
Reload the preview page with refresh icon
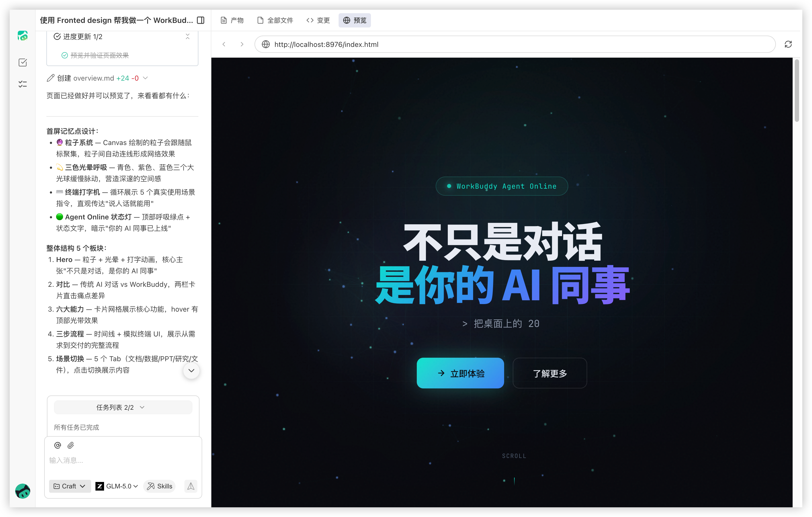point(788,44)
